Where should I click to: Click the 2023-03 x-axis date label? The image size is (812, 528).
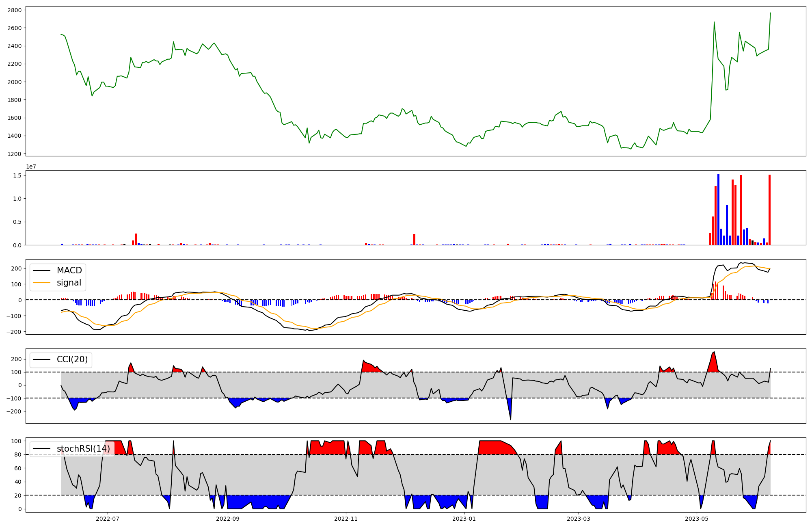[x=579, y=519]
